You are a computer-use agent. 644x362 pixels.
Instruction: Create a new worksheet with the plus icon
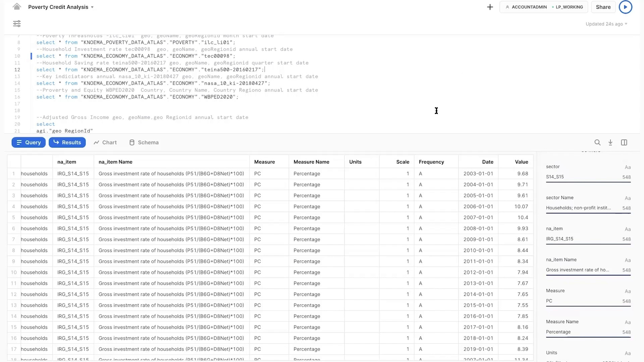click(x=490, y=7)
